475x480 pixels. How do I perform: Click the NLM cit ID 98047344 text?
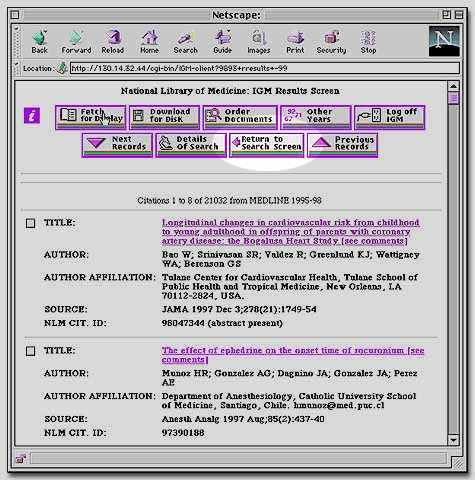[222, 323]
